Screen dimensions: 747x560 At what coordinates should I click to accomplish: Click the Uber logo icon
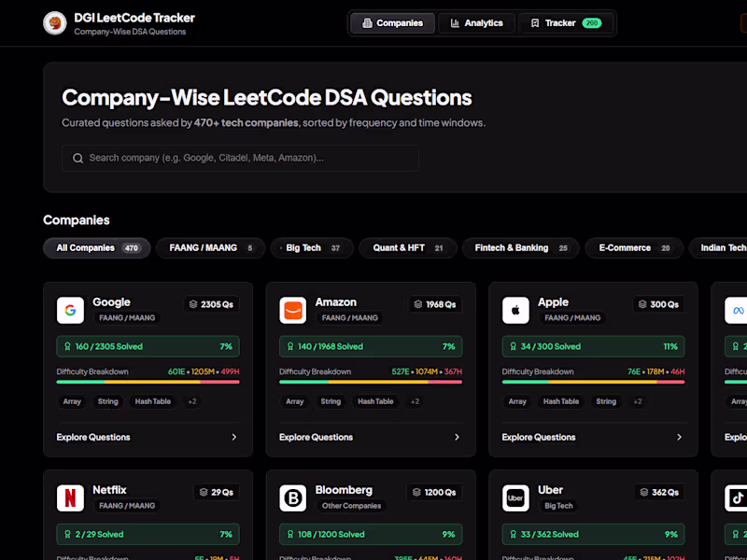click(x=515, y=498)
